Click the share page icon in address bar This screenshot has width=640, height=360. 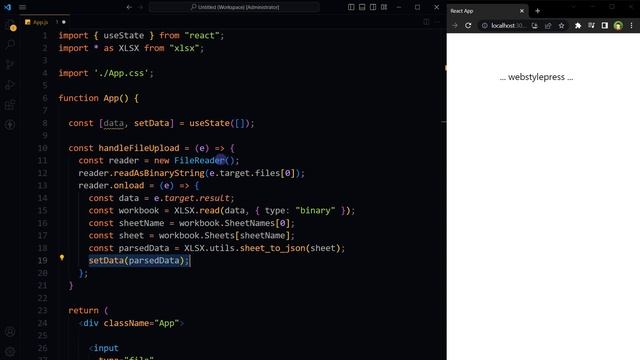tap(548, 26)
